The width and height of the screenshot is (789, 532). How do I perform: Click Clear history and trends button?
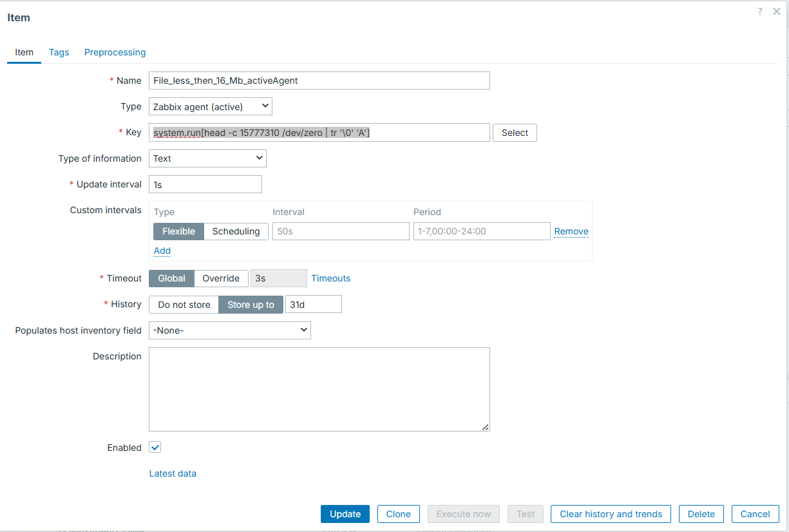[x=611, y=514]
